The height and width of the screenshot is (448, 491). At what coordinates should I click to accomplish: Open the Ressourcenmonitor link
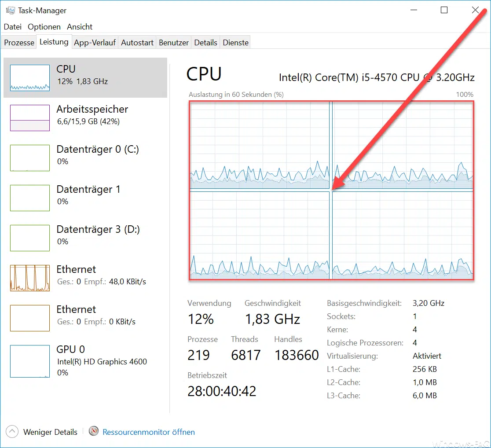tap(148, 432)
